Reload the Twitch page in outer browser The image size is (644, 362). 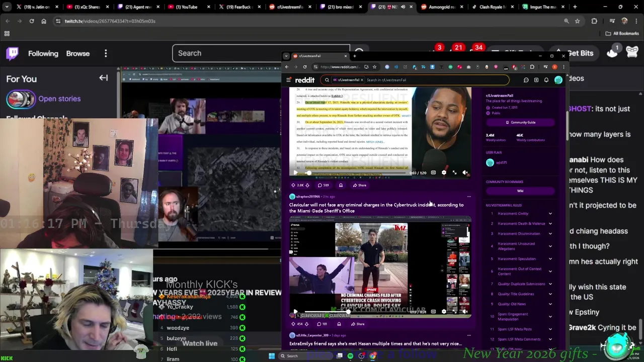point(32,21)
